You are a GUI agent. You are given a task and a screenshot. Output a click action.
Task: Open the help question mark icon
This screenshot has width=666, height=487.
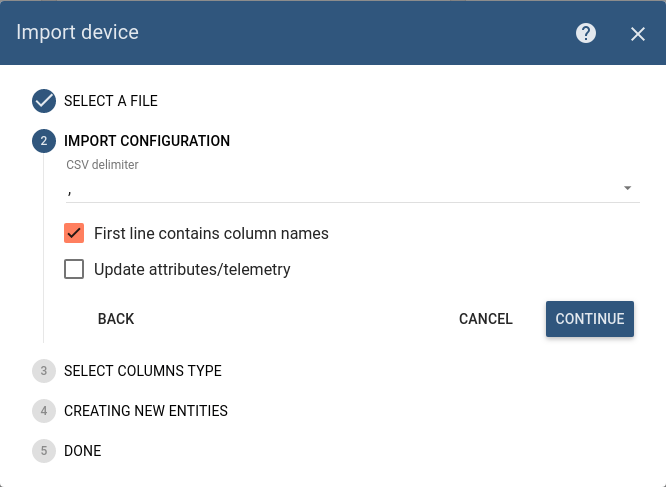click(x=586, y=33)
